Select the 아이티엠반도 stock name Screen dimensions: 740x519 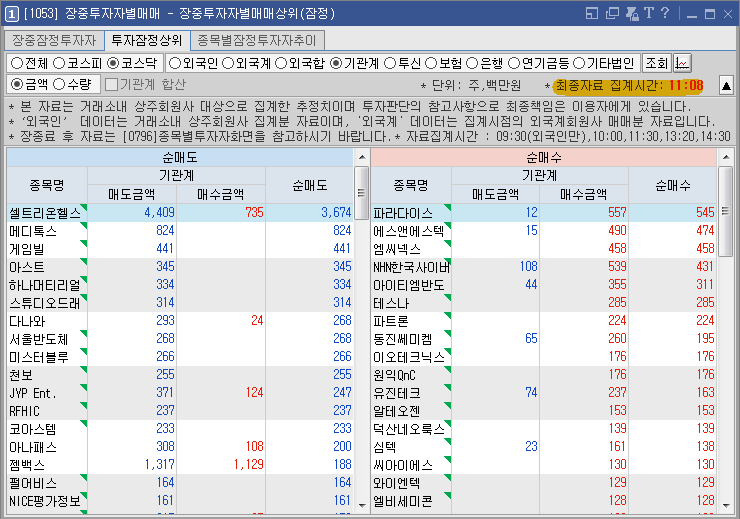click(408, 285)
